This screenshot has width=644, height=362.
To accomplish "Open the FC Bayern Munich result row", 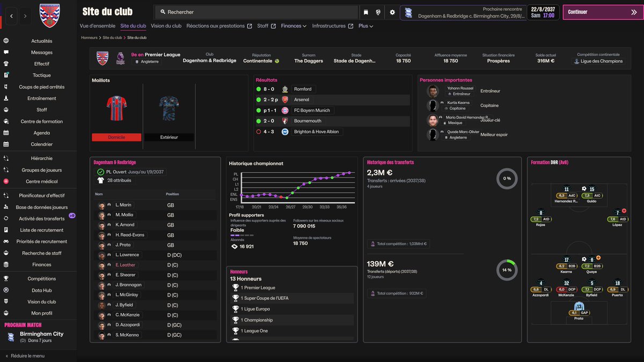I will 332,110.
